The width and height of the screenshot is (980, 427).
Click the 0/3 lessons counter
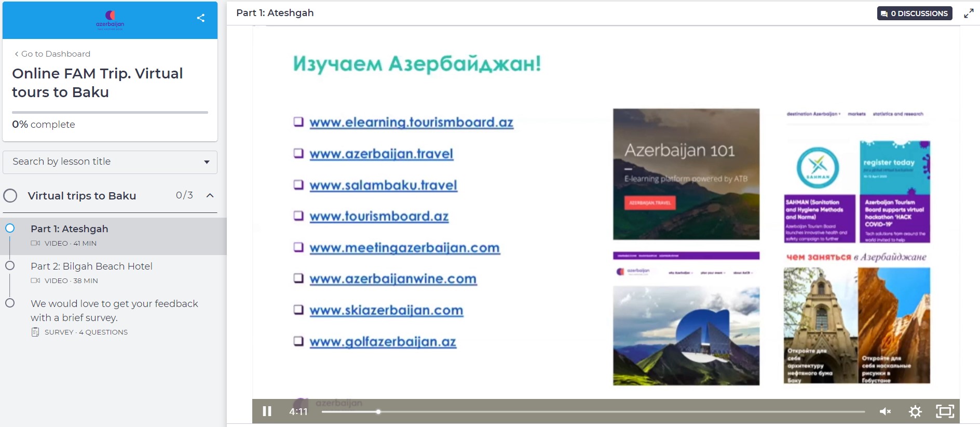184,195
